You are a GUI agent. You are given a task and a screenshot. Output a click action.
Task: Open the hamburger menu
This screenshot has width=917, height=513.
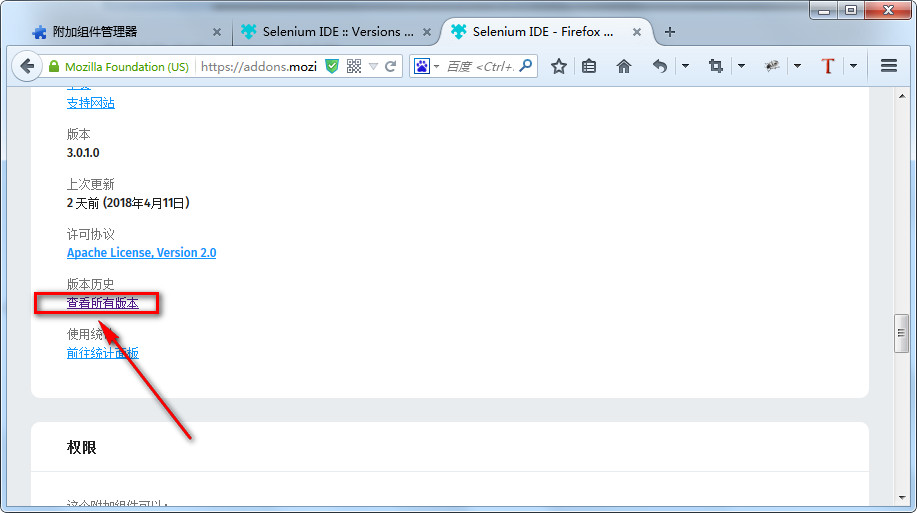pyautogui.click(x=889, y=66)
